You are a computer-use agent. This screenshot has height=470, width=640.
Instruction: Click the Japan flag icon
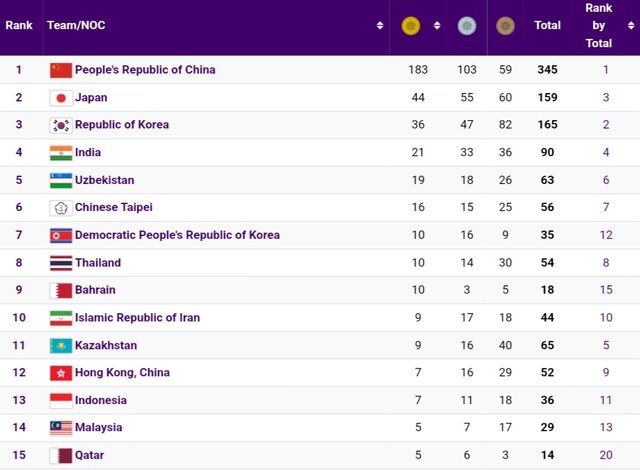click(x=61, y=98)
